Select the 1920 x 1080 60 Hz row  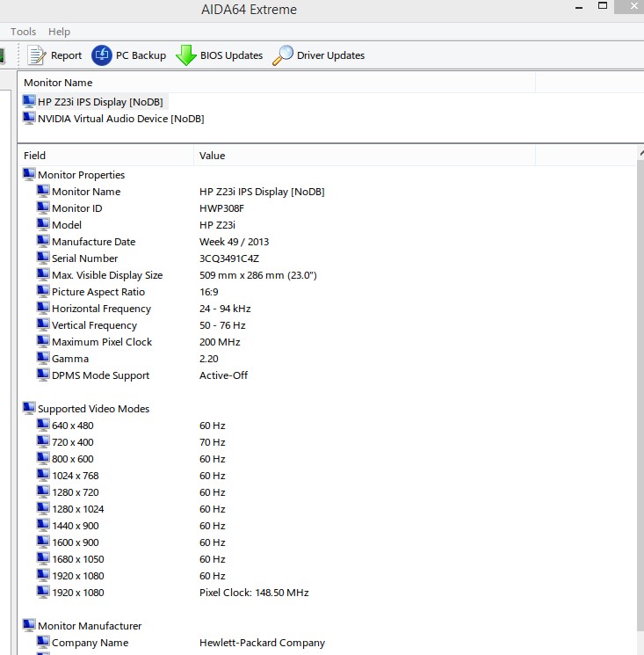(x=78, y=576)
